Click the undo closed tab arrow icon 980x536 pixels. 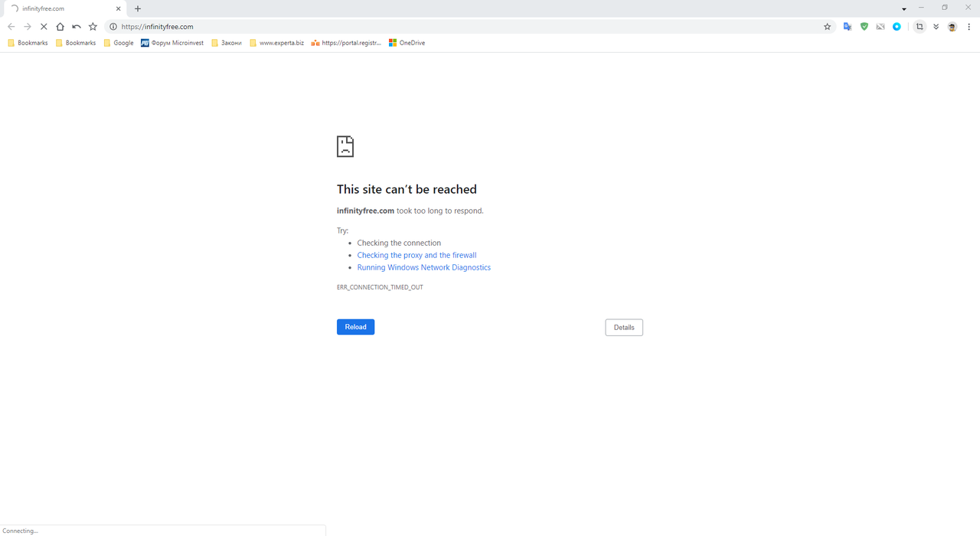point(77,27)
